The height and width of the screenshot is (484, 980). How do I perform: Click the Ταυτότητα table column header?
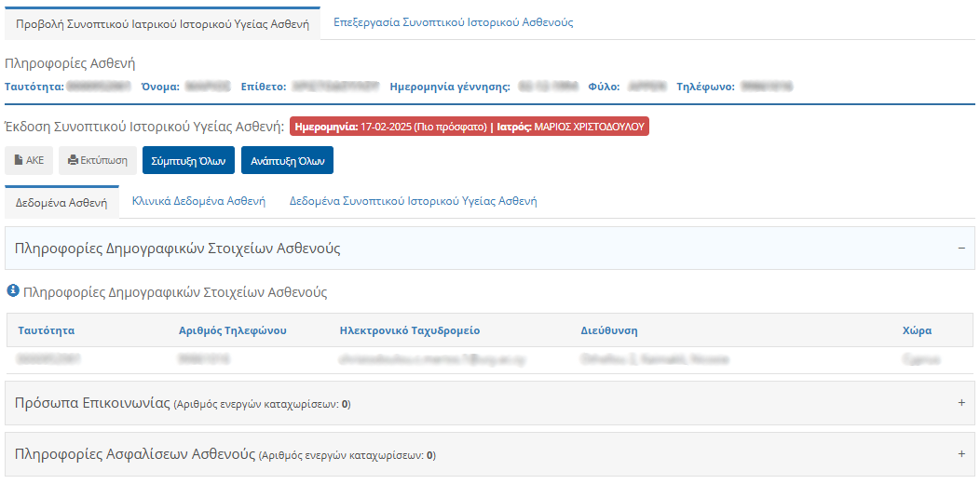click(x=46, y=330)
